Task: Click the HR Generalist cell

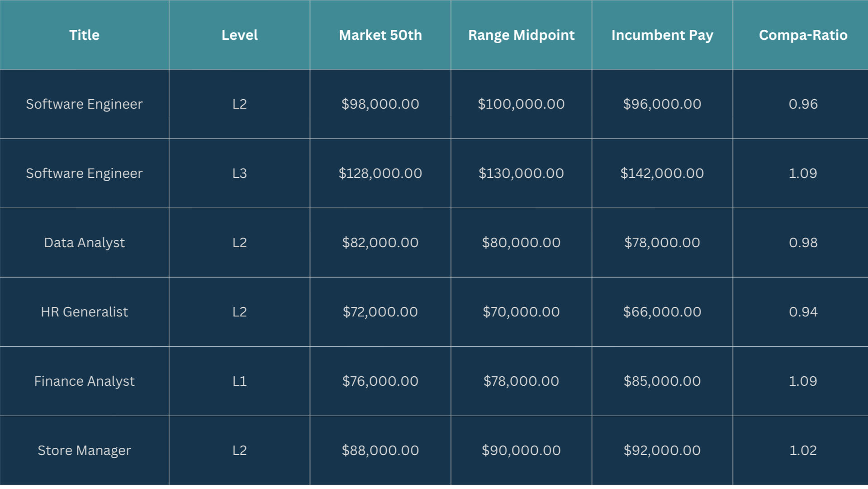Action: pos(84,312)
